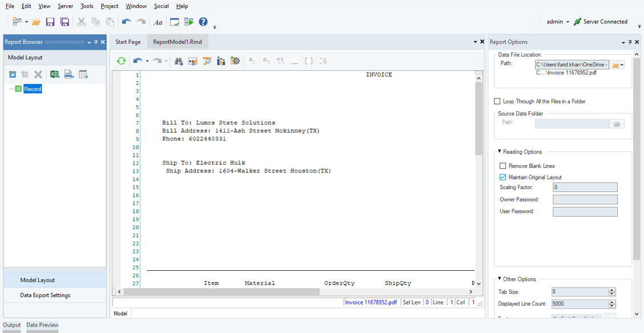Open the Project menu

pos(109,6)
